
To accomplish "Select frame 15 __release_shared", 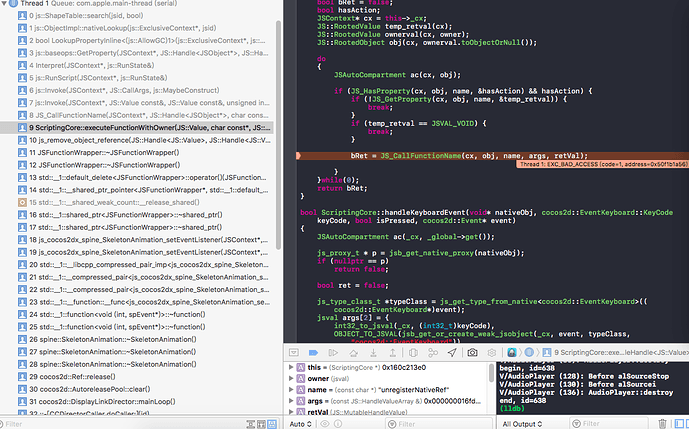I will pyautogui.click(x=137, y=202).
